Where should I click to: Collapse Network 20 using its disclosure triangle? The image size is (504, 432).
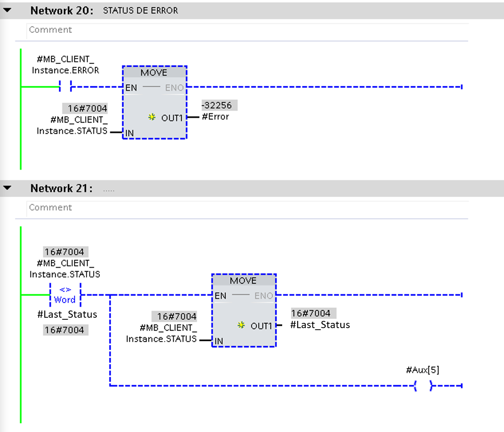coord(7,11)
